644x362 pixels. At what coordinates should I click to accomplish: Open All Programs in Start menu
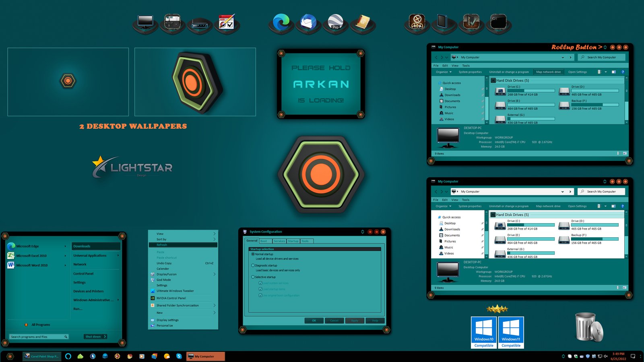click(38, 325)
